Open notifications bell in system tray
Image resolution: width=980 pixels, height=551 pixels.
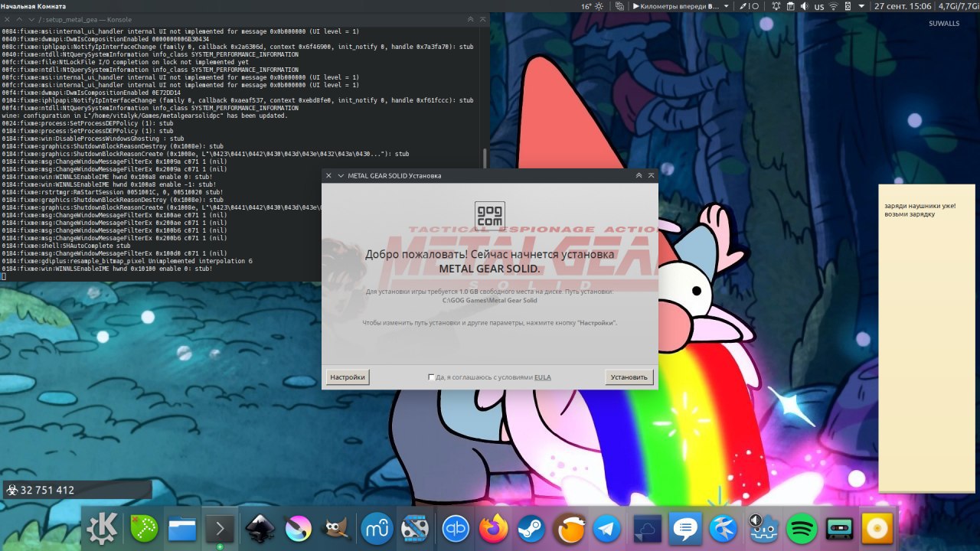pyautogui.click(x=776, y=6)
